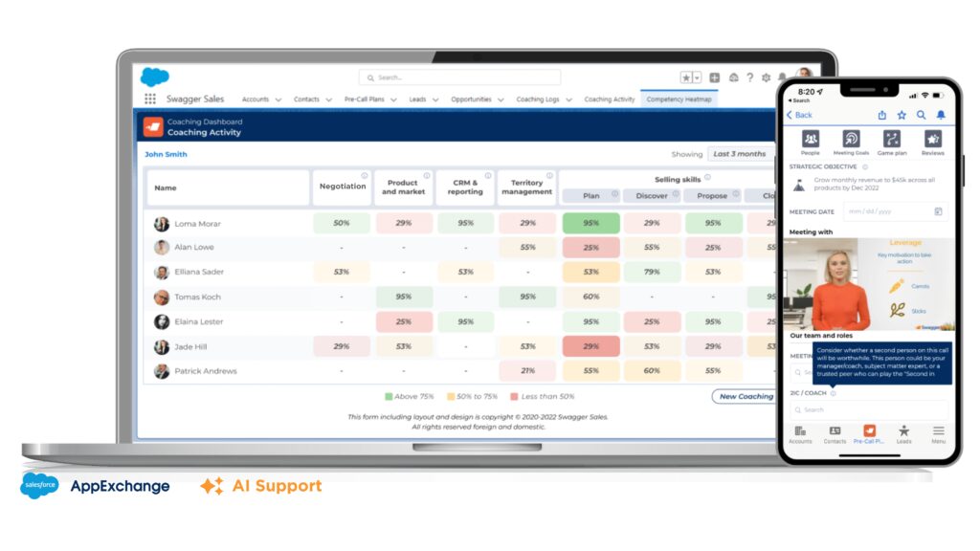
Task: Show info for Selling skills header
Action: point(707,177)
